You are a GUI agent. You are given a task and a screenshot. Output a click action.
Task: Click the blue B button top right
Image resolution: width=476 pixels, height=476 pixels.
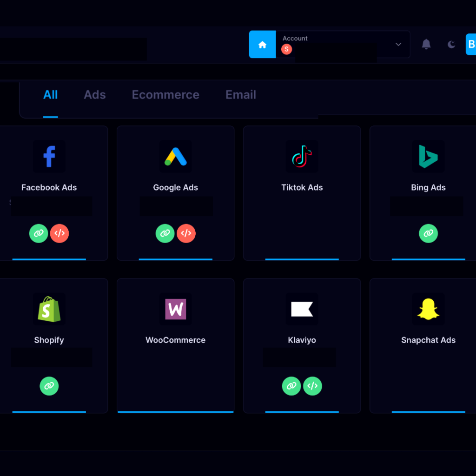471,44
